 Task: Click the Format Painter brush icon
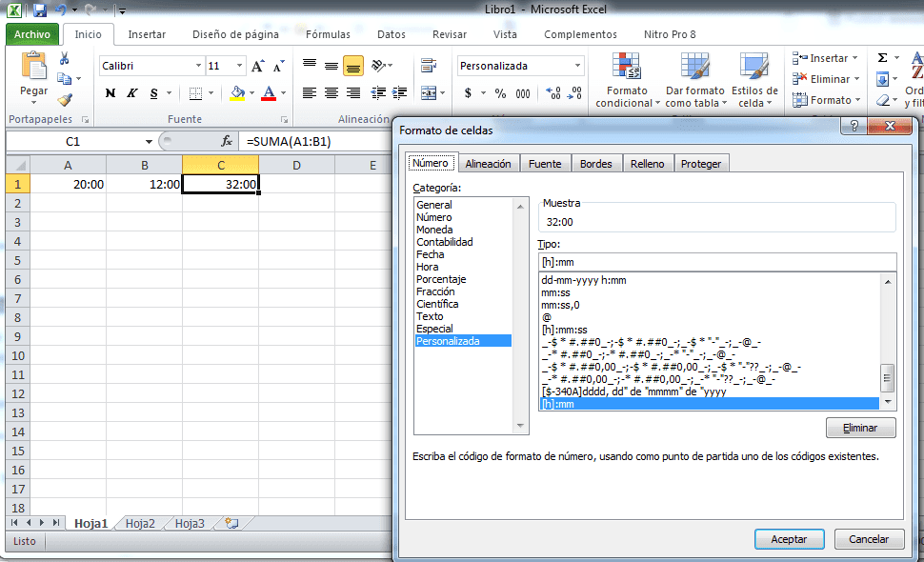tap(65, 100)
